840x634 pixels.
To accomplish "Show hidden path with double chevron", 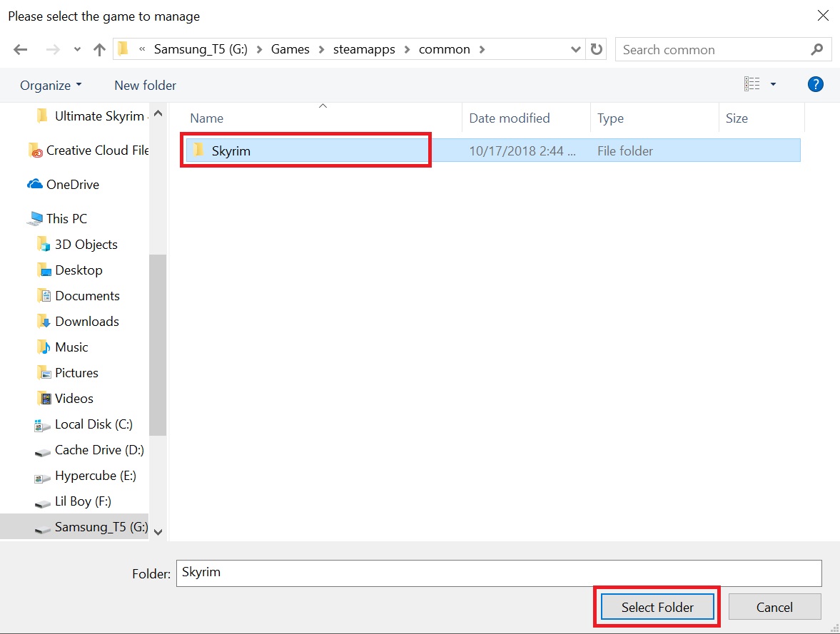I will [x=142, y=49].
